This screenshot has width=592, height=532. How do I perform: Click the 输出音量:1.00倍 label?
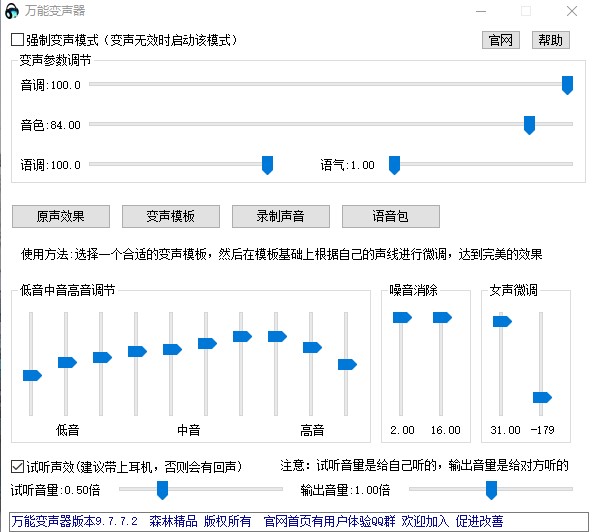(345, 490)
